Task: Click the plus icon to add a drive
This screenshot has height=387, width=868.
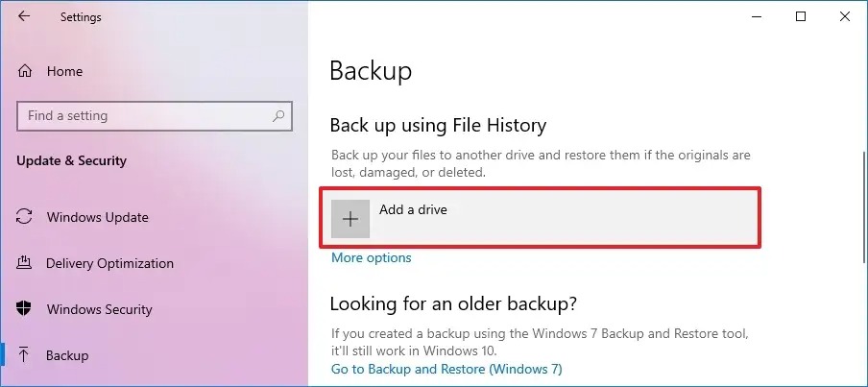Action: [x=350, y=219]
